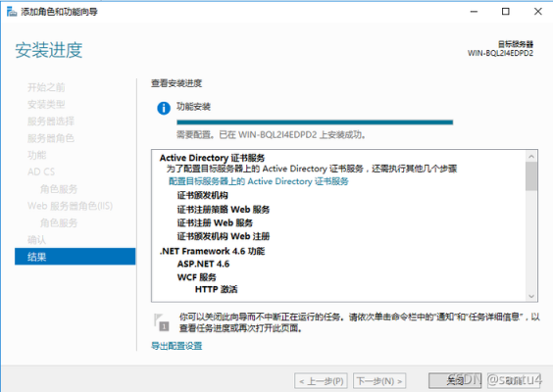The width and height of the screenshot is (553, 392).
Task: Select the 证书颁发机构 item in the list
Action: tap(202, 195)
